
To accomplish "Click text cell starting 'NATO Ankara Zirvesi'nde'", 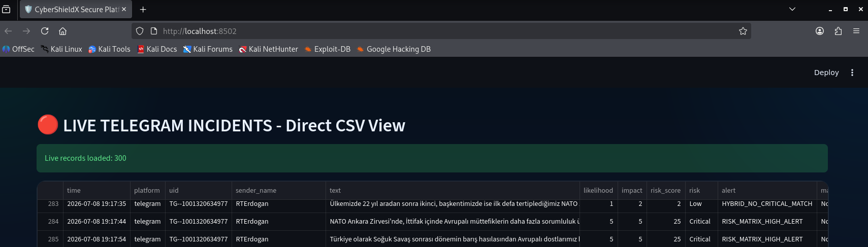I will pos(453,222).
